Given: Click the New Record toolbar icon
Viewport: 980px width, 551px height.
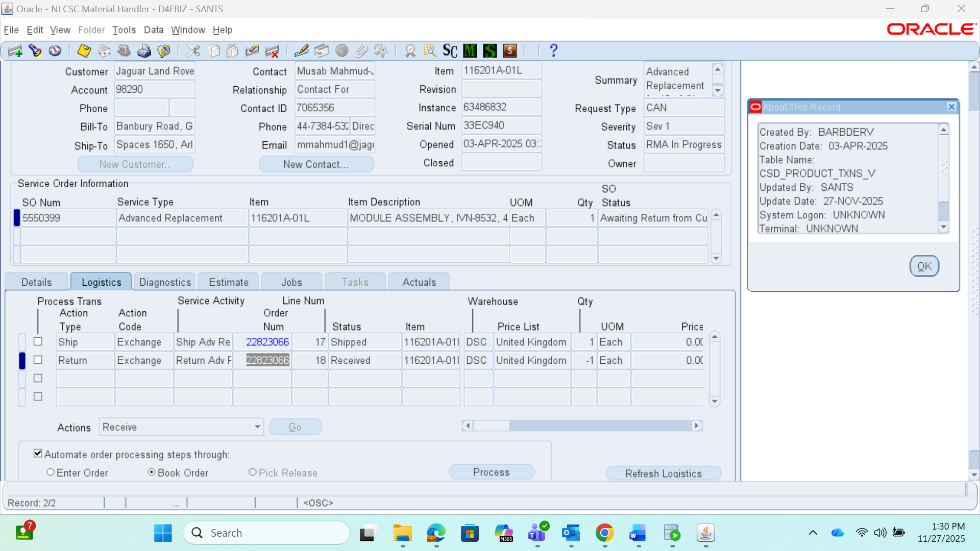Looking at the screenshot, I should coord(15,51).
